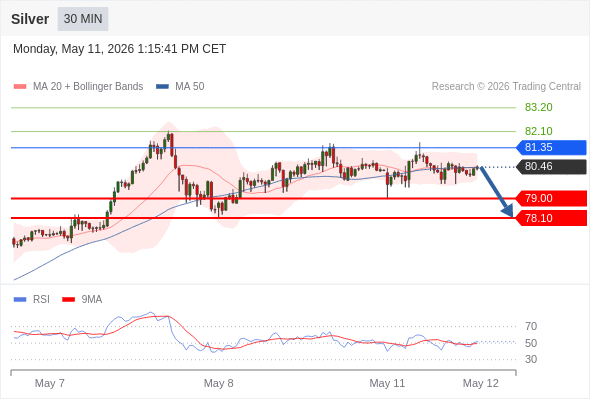Viewport: 590px width, 400px height.
Task: Click the red 79.00 support tag
Action: pos(551,198)
